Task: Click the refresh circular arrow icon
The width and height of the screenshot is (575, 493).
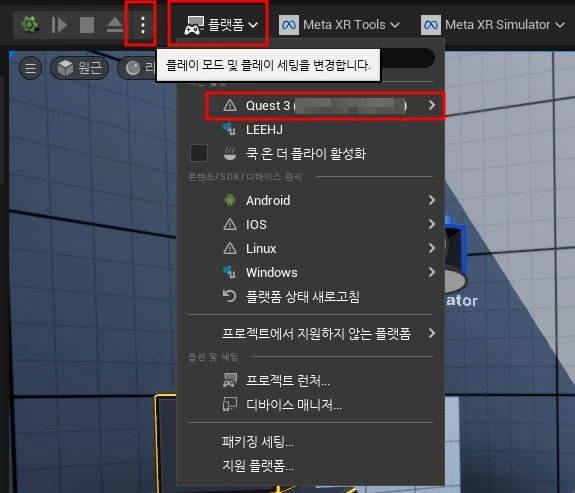Action: tap(230, 296)
